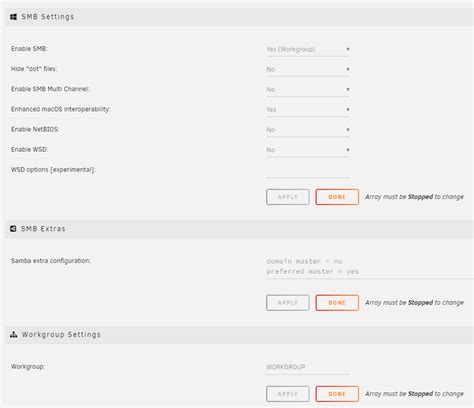Image resolution: width=474 pixels, height=408 pixels.
Task: Click Done in SMB Extras section
Action: click(337, 303)
